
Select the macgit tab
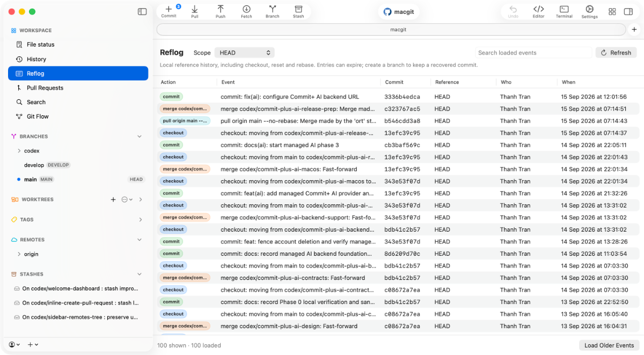click(x=391, y=29)
